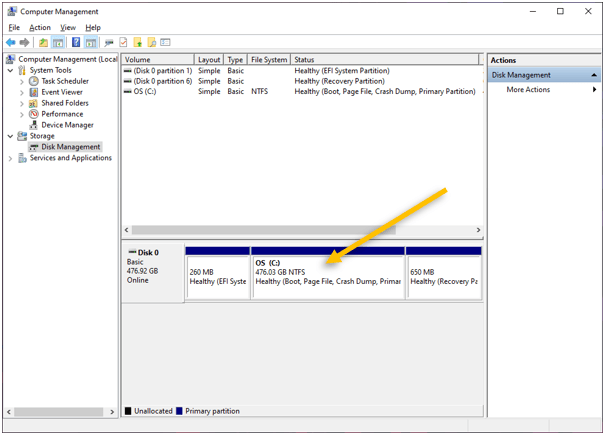Click the NTFS cell in OS (C:) row
606x437 pixels.
259,92
